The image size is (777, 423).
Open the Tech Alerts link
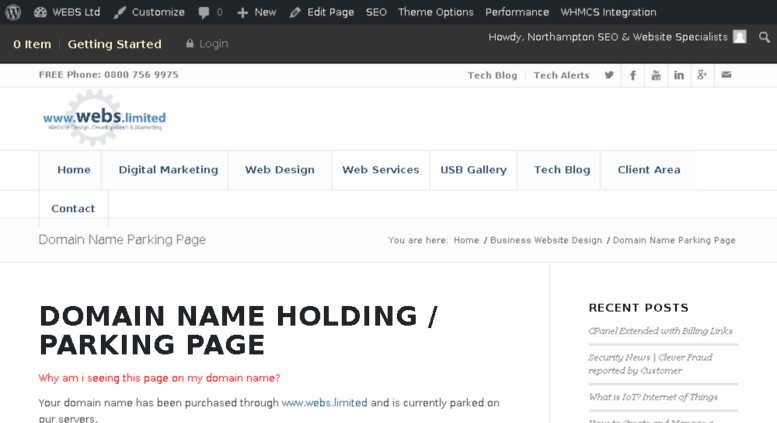click(561, 75)
